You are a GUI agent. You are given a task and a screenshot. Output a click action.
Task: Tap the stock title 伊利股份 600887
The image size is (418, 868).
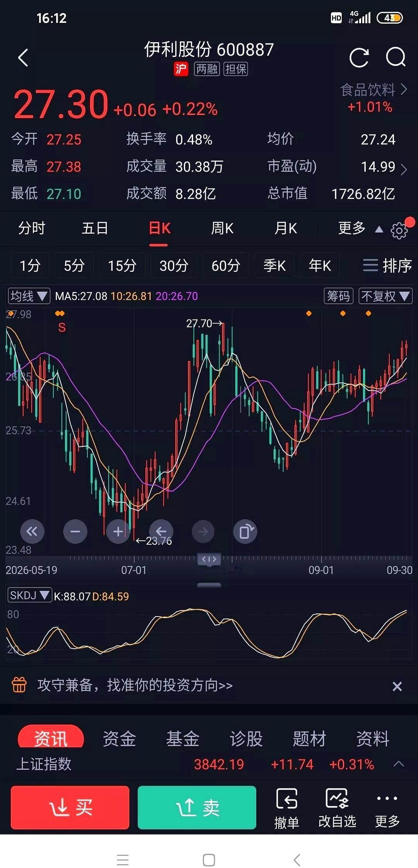[x=209, y=50]
